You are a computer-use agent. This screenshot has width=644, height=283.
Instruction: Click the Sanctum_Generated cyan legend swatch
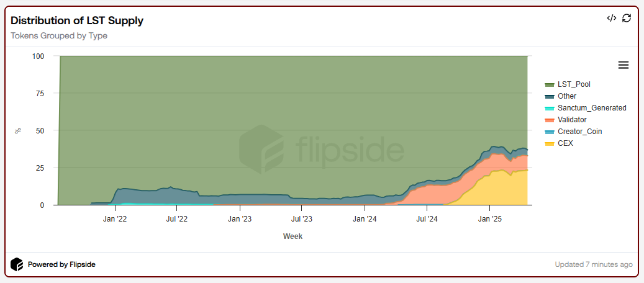click(x=549, y=108)
